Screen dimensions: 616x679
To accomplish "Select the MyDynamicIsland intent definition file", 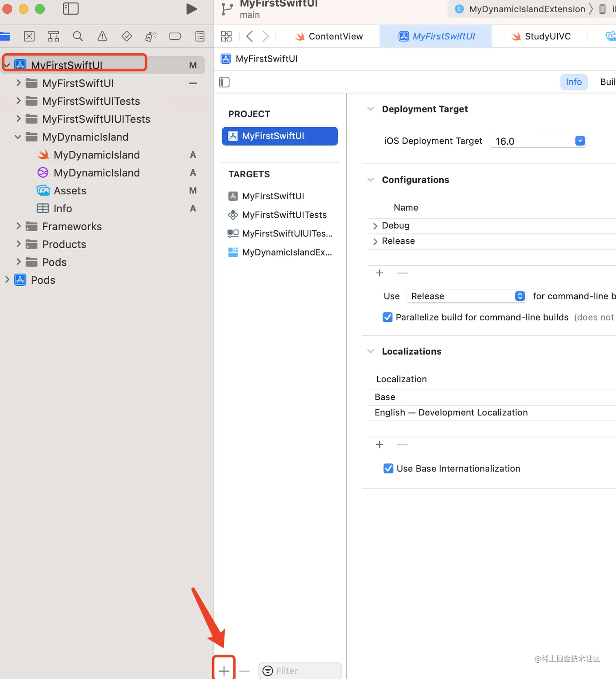I will point(96,173).
